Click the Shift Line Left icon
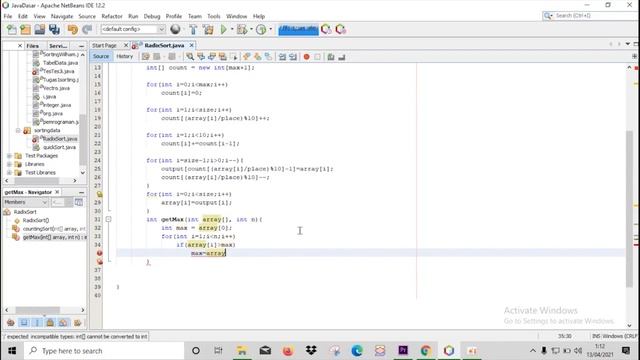Image resolution: width=640 pixels, height=360 pixels. pyautogui.click(x=282, y=57)
